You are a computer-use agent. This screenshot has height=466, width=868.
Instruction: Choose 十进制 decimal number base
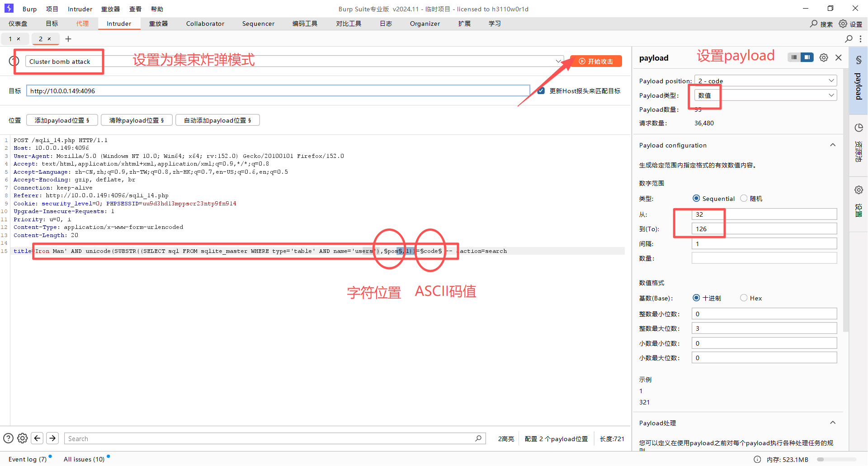[696, 298]
